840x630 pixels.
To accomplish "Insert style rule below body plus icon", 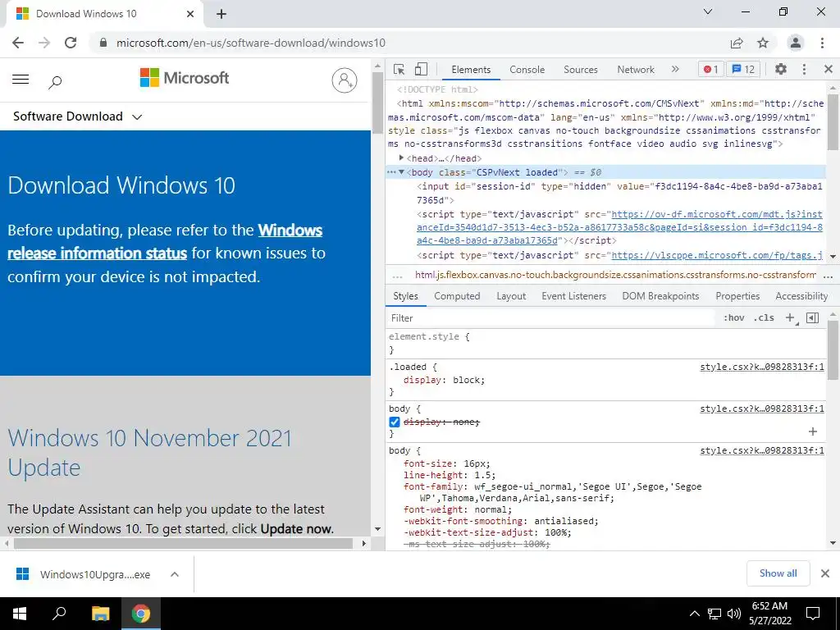I will click(x=813, y=431).
